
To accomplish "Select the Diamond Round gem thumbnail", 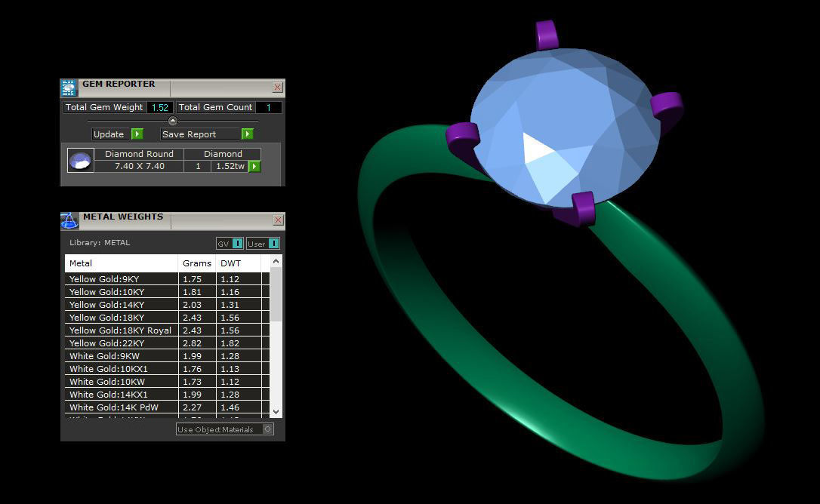I will point(81,160).
